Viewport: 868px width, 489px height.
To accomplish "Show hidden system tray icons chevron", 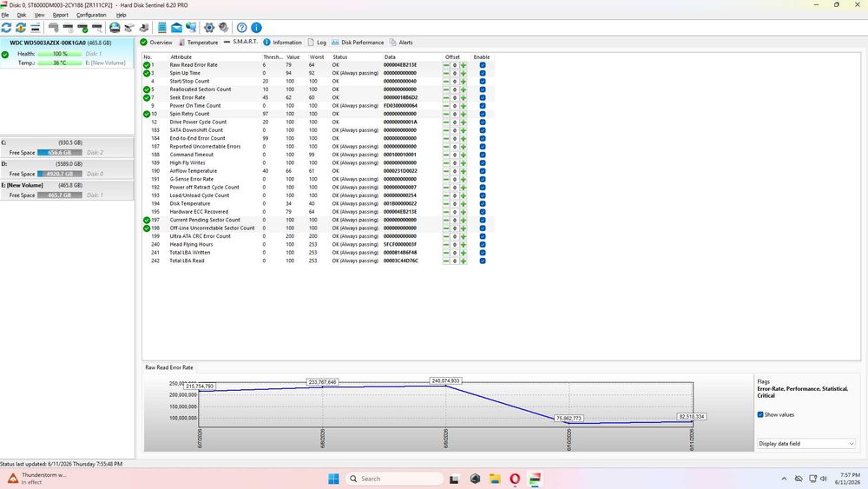I will pyautogui.click(x=784, y=479).
